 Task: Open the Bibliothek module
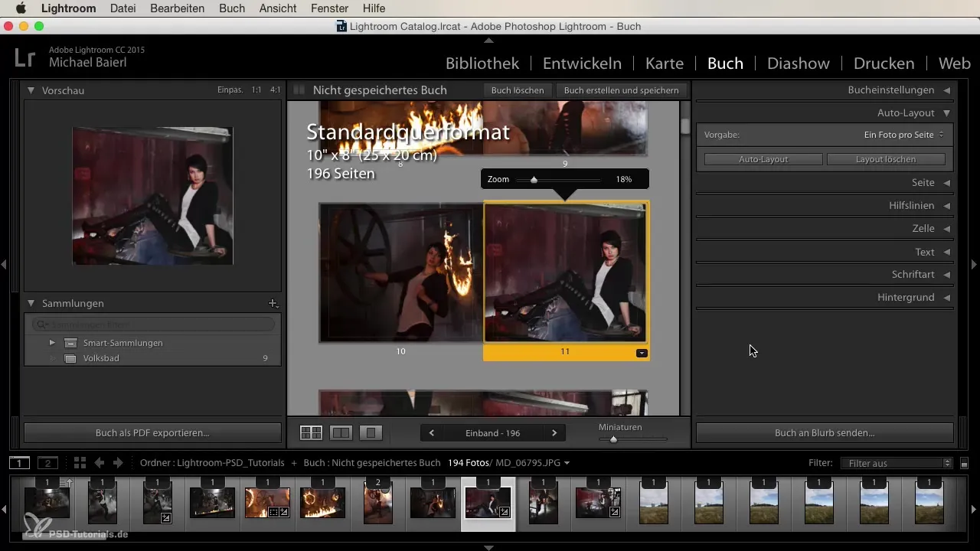pos(482,64)
